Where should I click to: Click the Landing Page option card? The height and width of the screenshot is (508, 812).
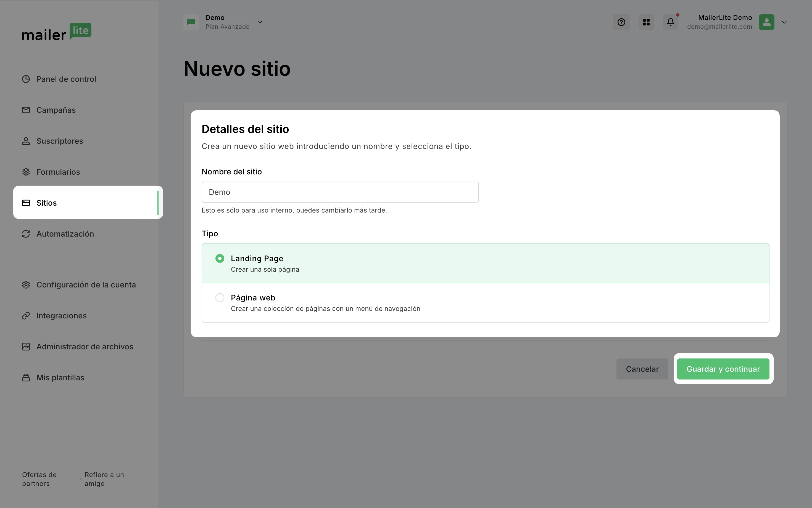point(485,263)
